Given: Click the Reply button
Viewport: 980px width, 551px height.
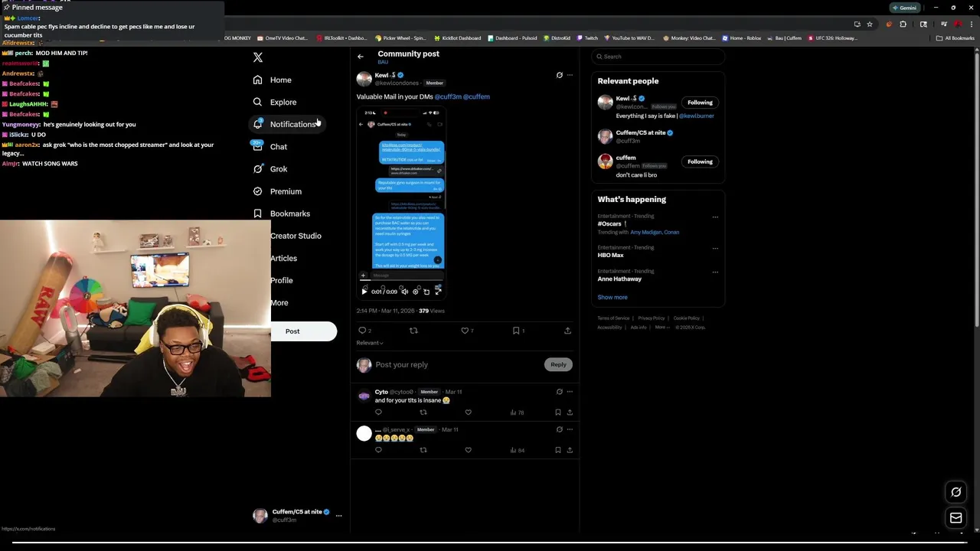Looking at the screenshot, I should (x=558, y=365).
